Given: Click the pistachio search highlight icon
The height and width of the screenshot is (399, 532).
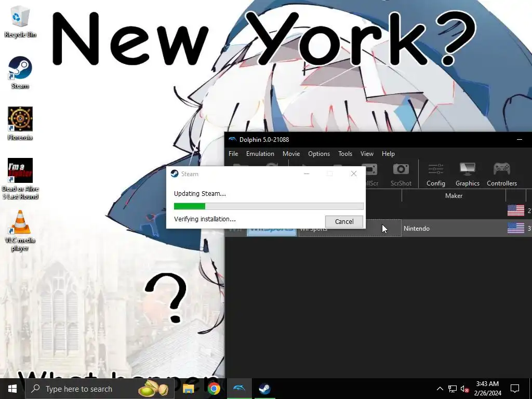Looking at the screenshot, I should coord(154,389).
